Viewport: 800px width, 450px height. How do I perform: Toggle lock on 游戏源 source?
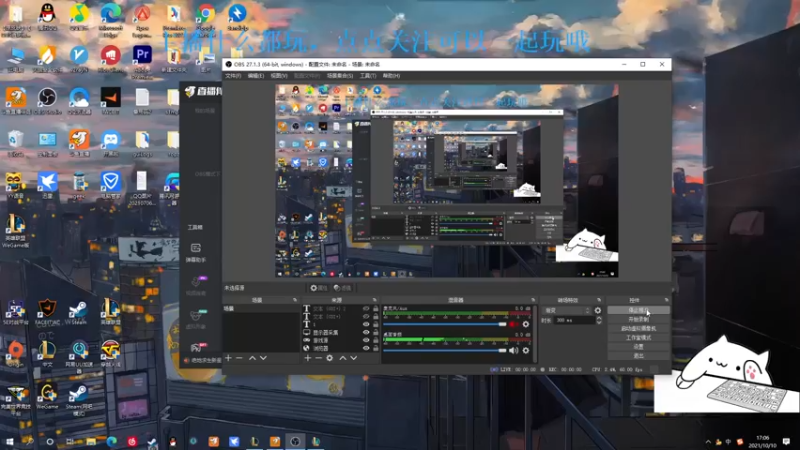376,340
